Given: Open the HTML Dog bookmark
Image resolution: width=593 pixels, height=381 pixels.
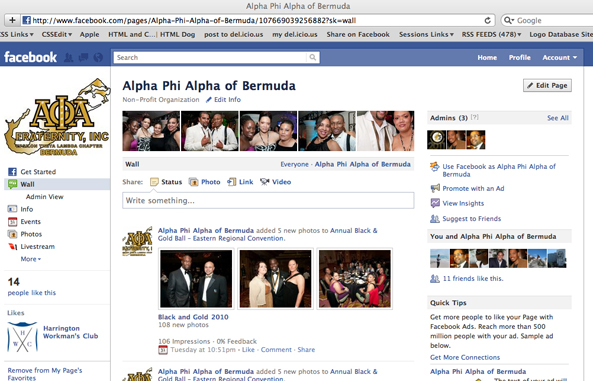Looking at the screenshot, I should [177, 34].
